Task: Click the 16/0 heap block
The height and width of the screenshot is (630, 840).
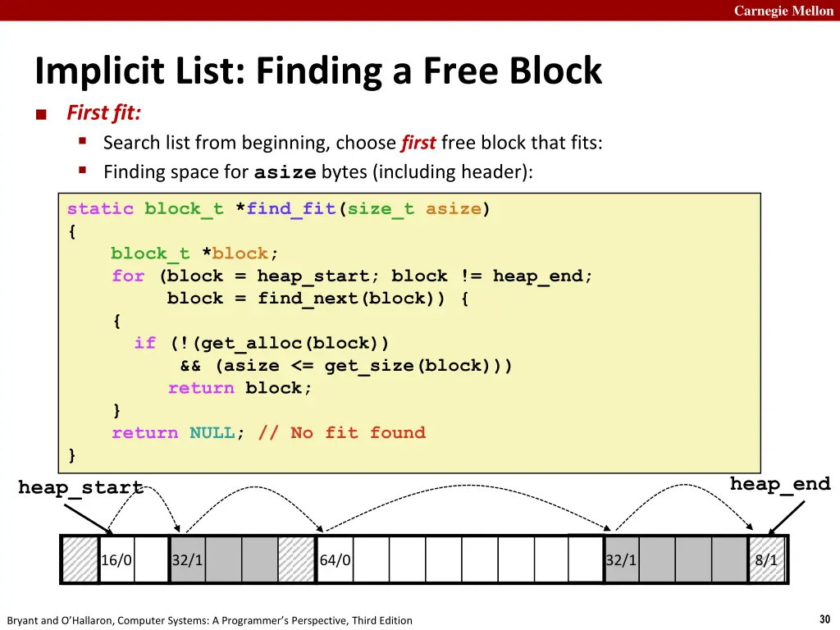Action: [134, 559]
